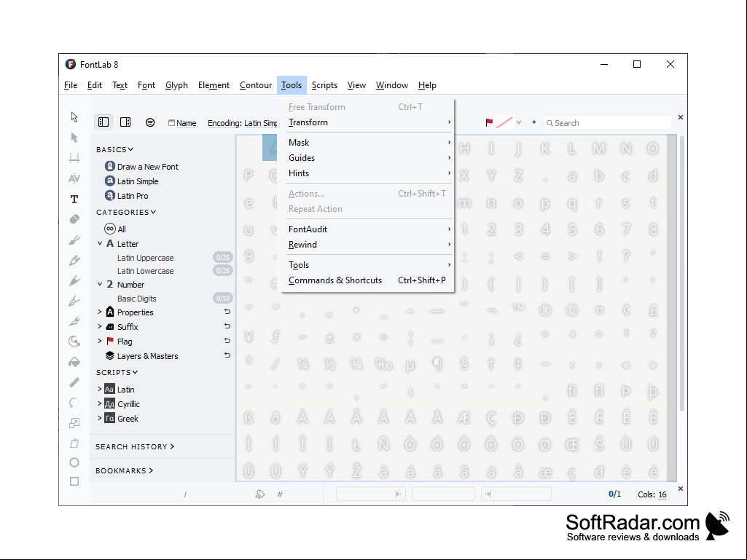Click the Encoding: Latin Simple selector

point(243,123)
